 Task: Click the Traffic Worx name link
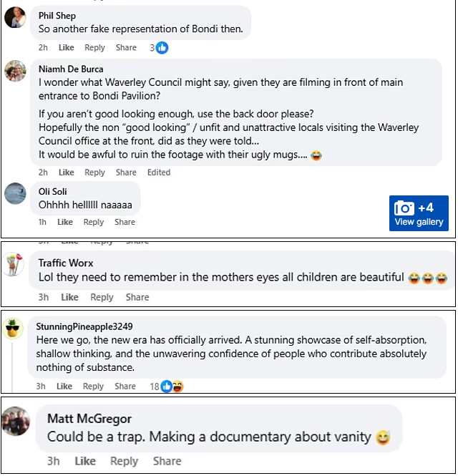[66, 263]
